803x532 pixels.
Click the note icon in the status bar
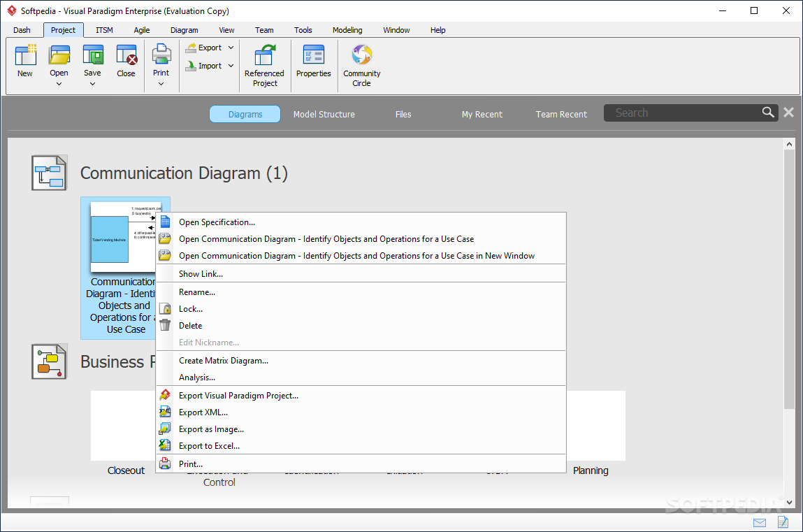783,522
